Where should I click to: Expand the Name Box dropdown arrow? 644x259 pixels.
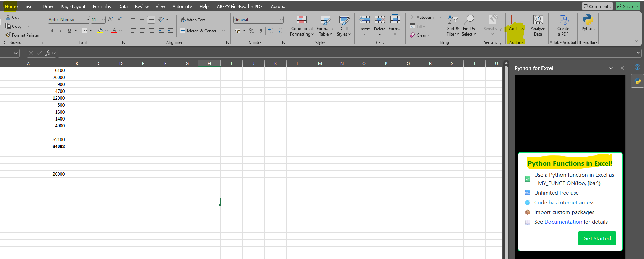point(16,53)
